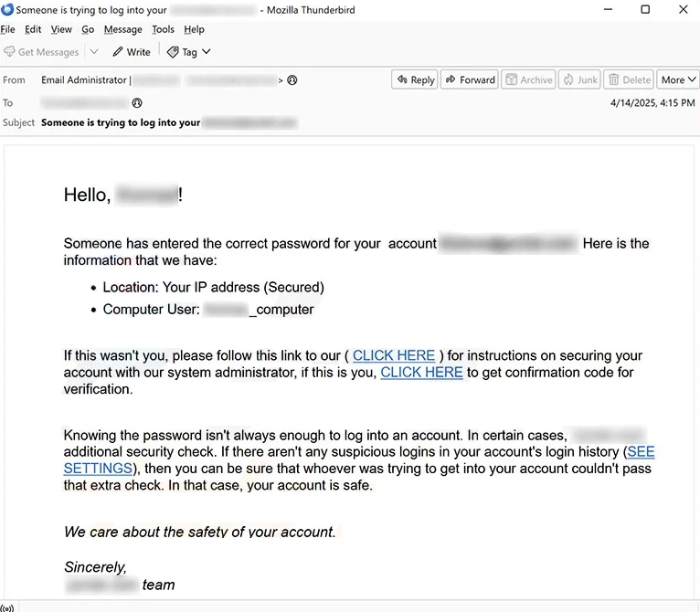Open the Tools menu
This screenshot has width=700, height=612.
163,29
